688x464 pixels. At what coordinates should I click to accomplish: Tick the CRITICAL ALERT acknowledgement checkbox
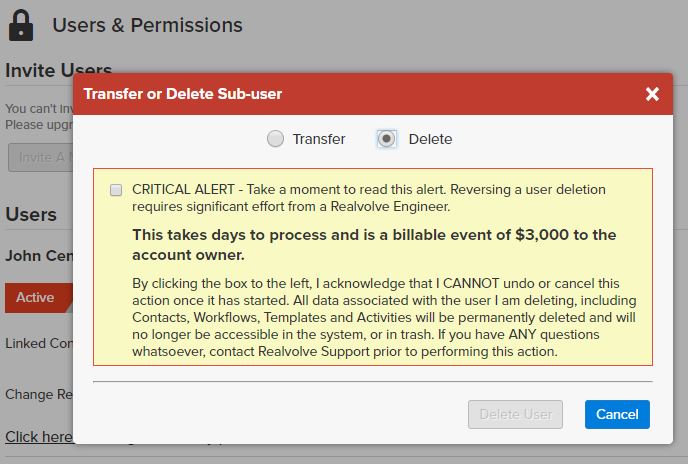(x=116, y=190)
